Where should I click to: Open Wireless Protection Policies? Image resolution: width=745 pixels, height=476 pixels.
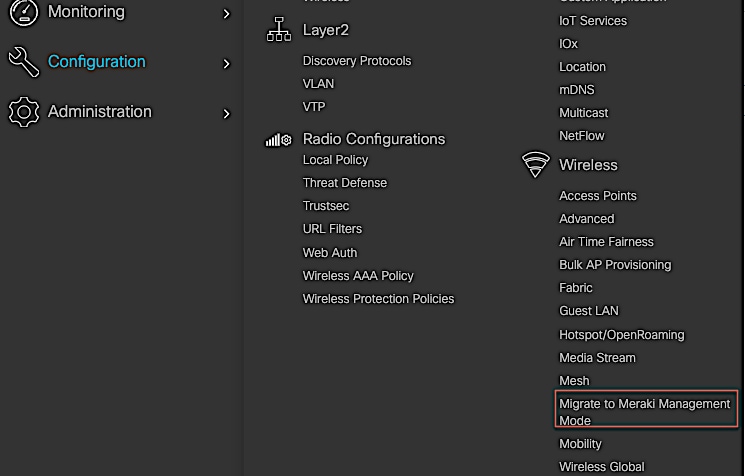click(x=379, y=299)
